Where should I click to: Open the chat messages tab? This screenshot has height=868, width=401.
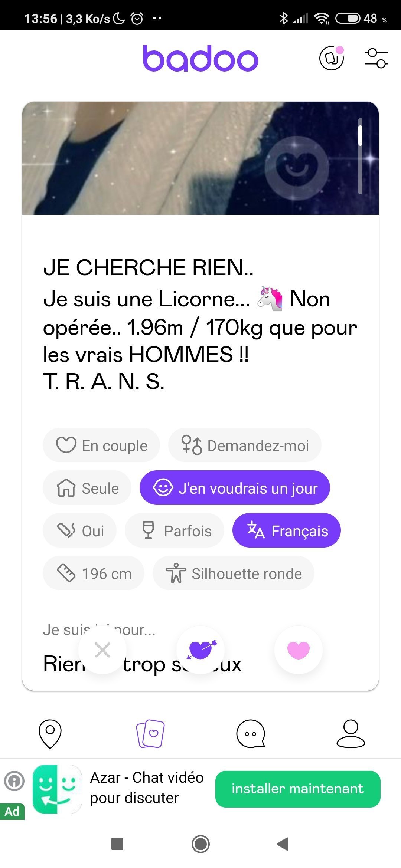tap(251, 734)
